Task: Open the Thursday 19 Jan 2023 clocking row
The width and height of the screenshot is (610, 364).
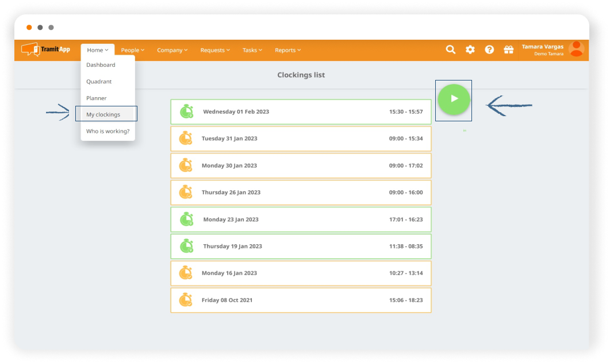Action: pos(301,246)
